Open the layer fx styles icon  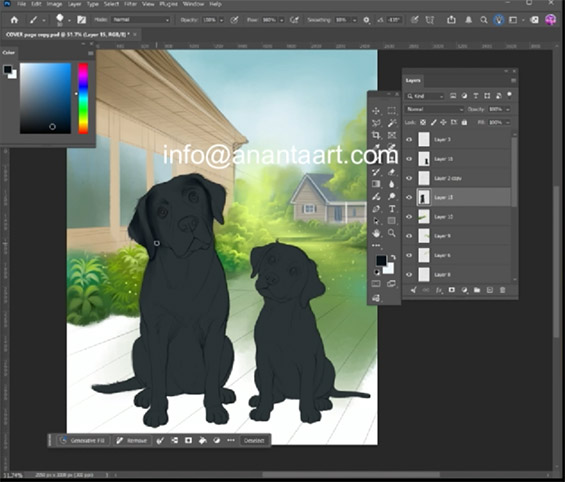pyautogui.click(x=439, y=290)
